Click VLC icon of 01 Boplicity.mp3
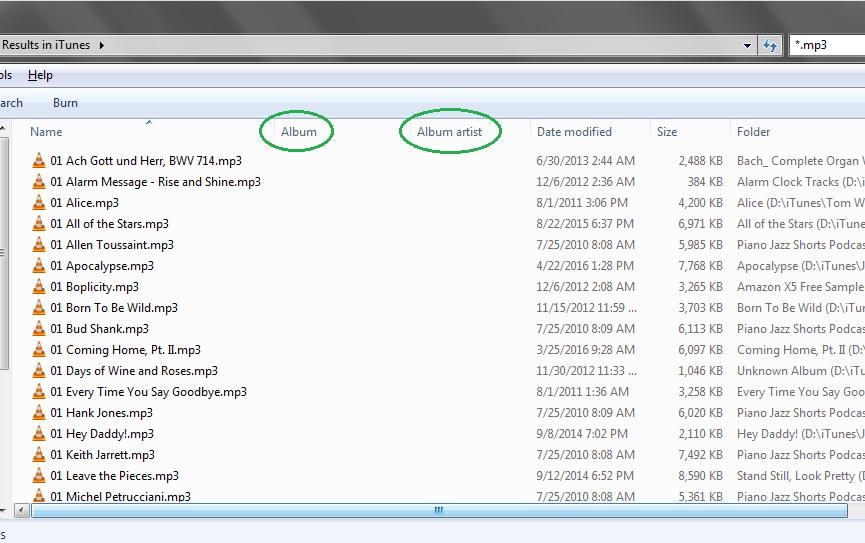865x543 pixels. [39, 286]
